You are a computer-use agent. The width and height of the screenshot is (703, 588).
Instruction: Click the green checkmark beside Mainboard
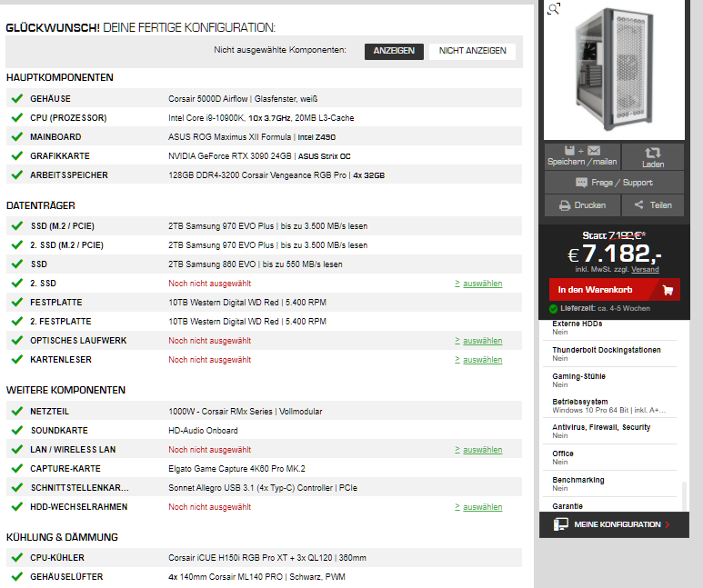[x=17, y=136]
